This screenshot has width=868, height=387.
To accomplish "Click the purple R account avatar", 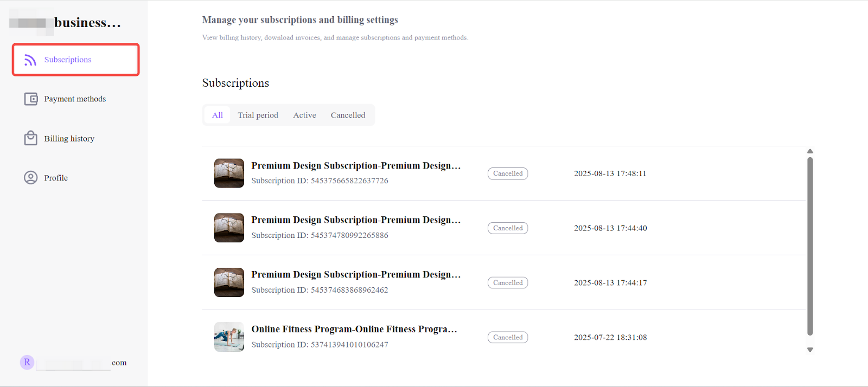I will click(27, 362).
